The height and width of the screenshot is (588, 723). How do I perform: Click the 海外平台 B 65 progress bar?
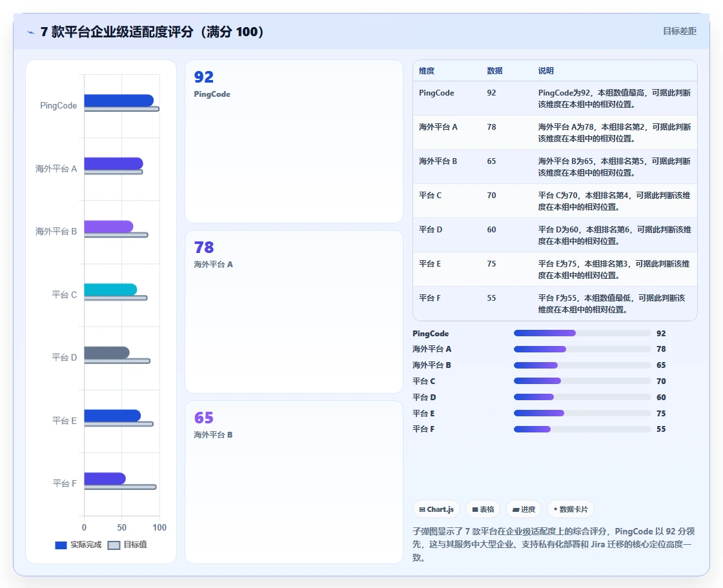[x=582, y=365]
